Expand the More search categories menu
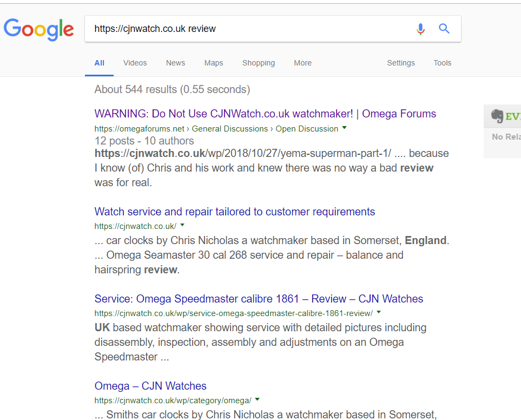Viewport: 521px width, 420px height. click(x=302, y=63)
